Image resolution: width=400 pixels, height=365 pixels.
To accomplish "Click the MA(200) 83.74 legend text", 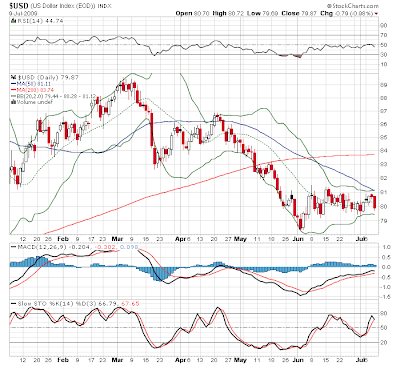I will [x=35, y=90].
